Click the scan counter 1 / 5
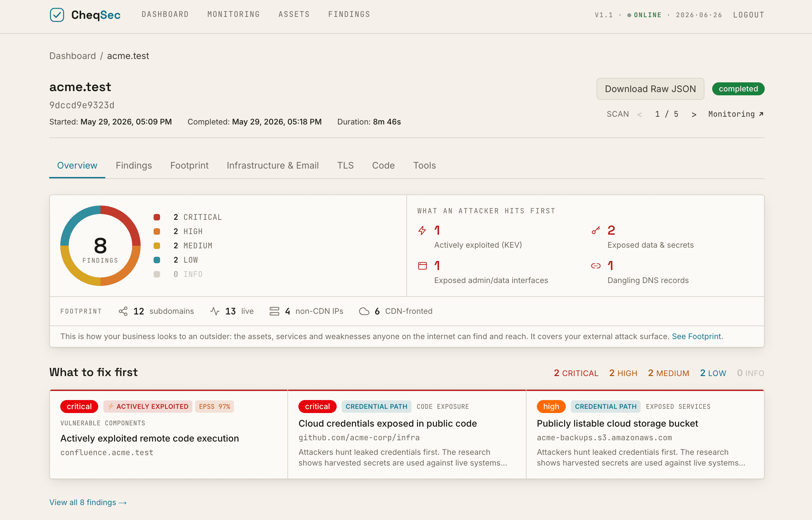The image size is (812, 520). tap(667, 114)
